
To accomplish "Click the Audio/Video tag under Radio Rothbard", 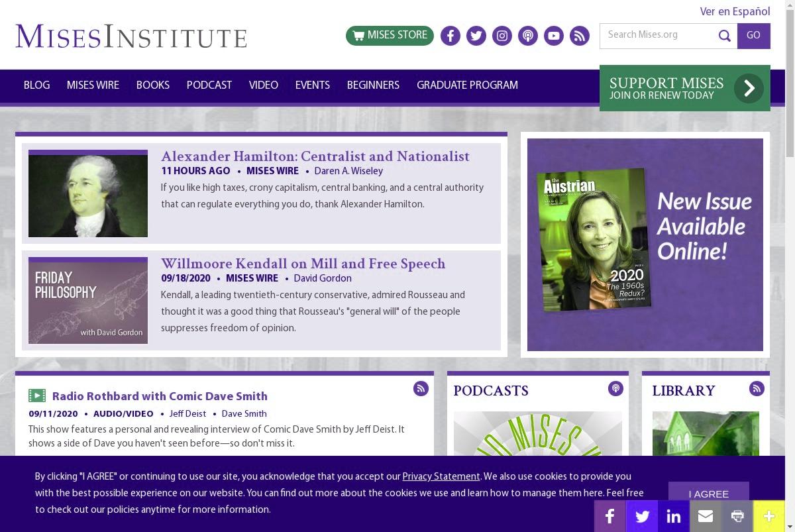I will [x=123, y=414].
